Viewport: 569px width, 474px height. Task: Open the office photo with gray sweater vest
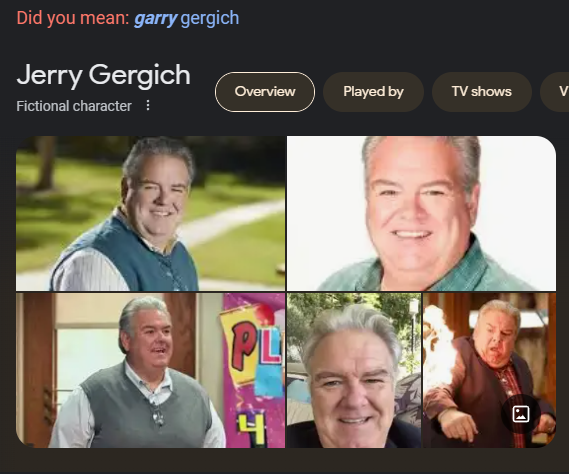pos(151,371)
